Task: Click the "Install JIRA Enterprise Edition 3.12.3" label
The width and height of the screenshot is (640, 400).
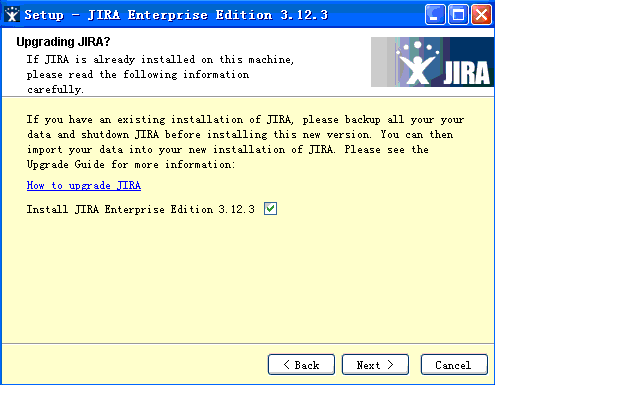Action: 140,209
